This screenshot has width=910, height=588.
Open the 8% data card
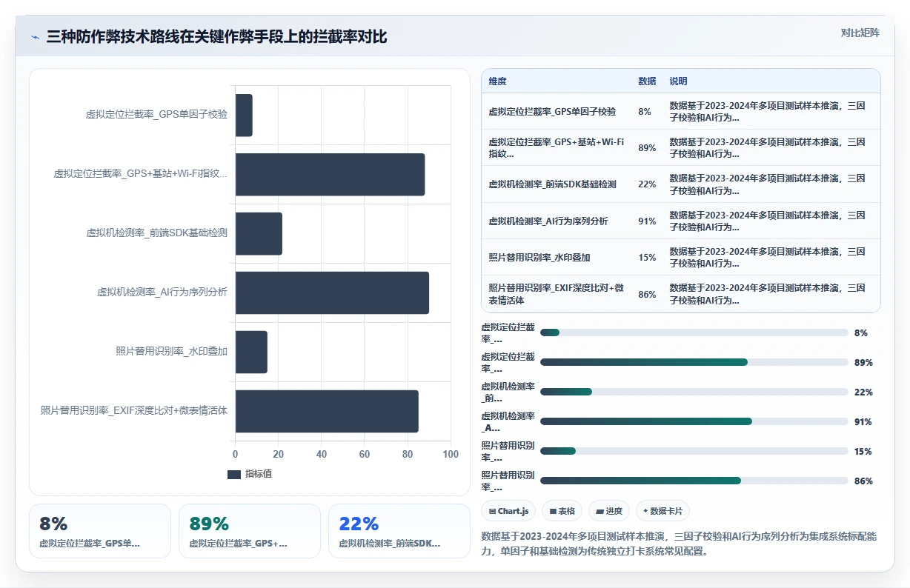coord(100,531)
